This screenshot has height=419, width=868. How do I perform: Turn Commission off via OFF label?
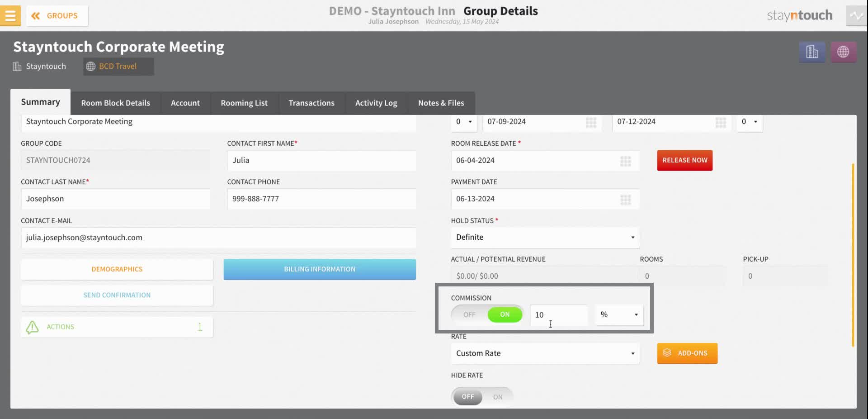pyautogui.click(x=469, y=314)
